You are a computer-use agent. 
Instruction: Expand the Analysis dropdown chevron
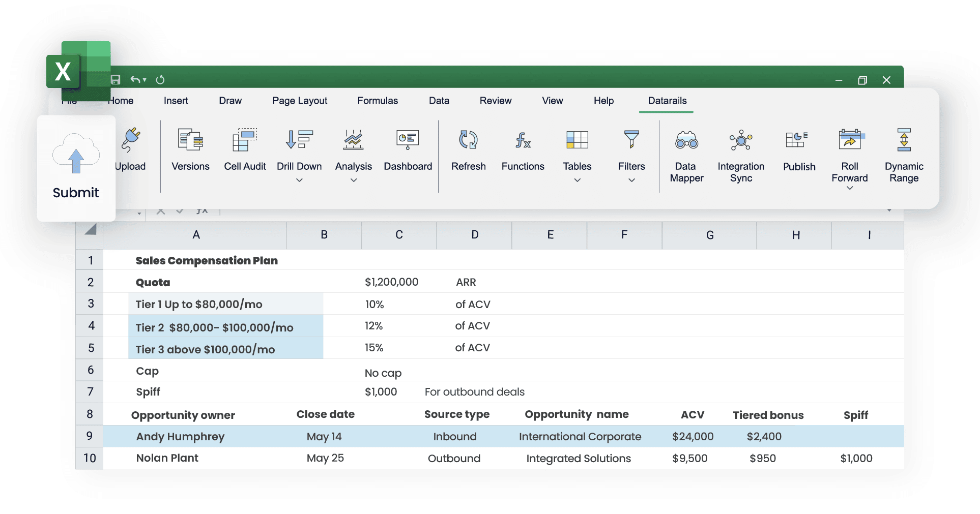354,180
